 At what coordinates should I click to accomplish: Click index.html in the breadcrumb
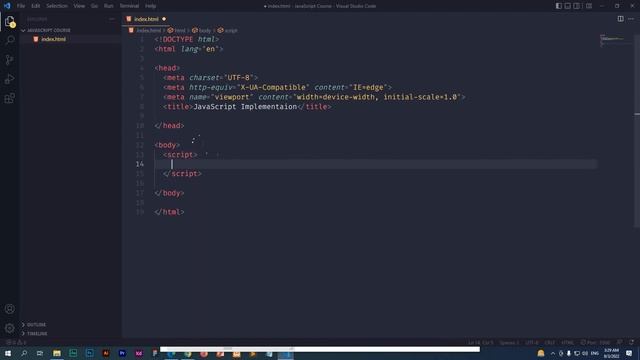pyautogui.click(x=149, y=30)
